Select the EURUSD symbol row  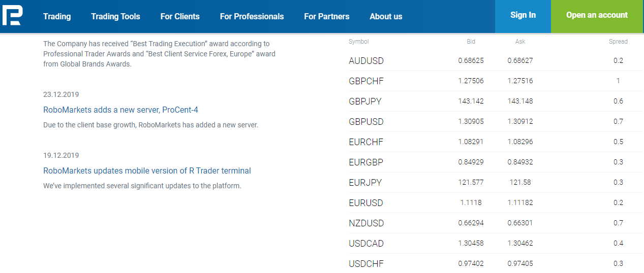496,203
